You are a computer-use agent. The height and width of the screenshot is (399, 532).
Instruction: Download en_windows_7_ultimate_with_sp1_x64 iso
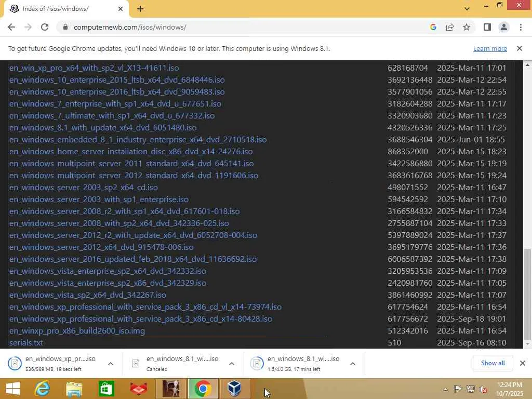tap(112, 116)
